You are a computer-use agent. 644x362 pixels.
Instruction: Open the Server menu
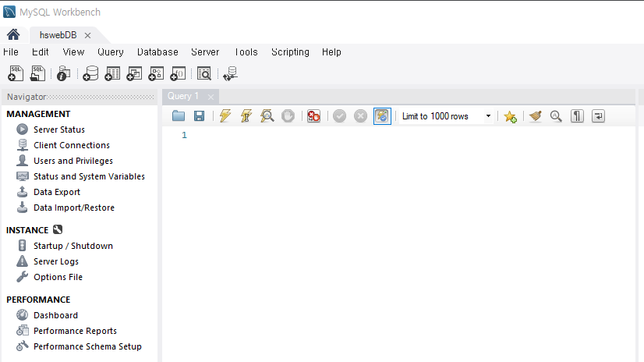(205, 52)
